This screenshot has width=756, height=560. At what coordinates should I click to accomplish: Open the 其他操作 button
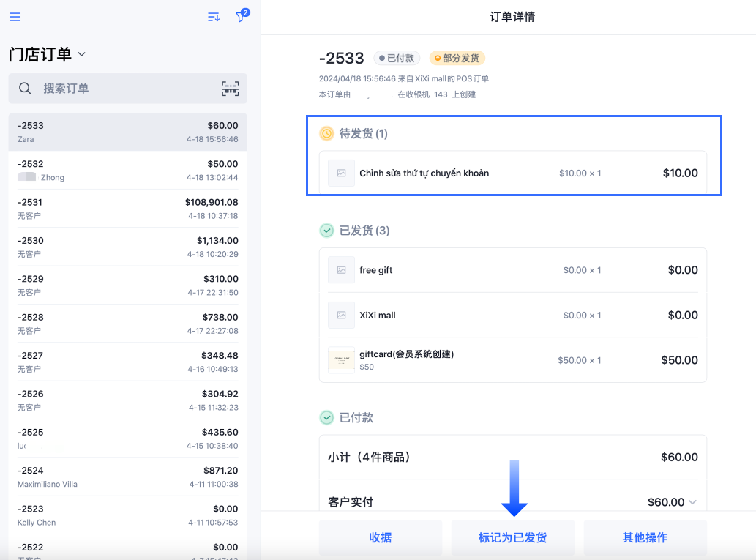pos(645,537)
